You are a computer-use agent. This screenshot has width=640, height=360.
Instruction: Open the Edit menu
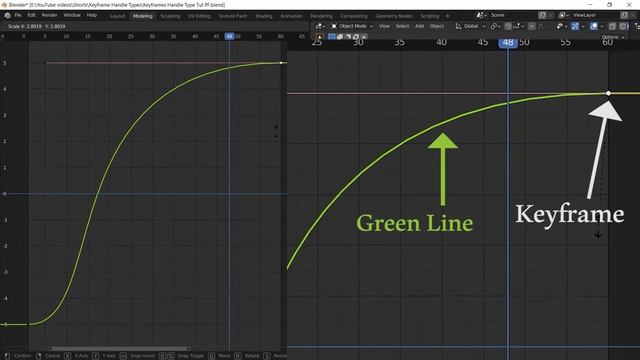pyautogui.click(x=31, y=15)
